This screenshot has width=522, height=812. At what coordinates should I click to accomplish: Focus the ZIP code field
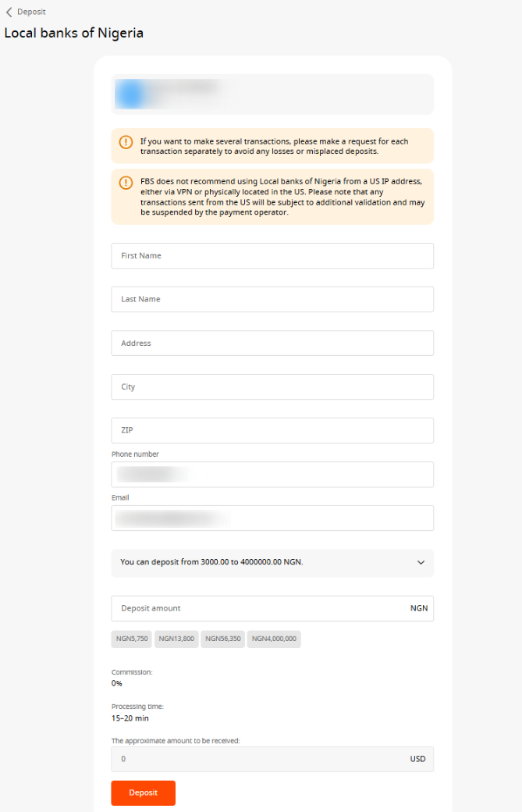pos(272,431)
